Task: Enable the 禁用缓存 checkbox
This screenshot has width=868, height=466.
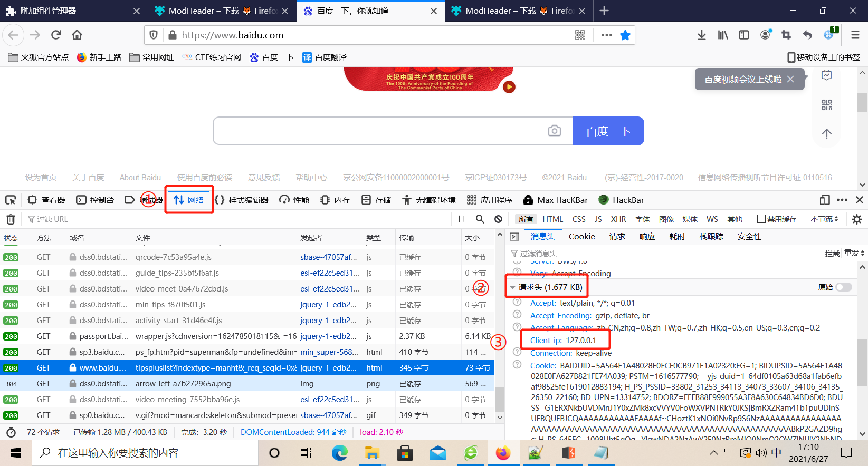Action: click(x=761, y=219)
